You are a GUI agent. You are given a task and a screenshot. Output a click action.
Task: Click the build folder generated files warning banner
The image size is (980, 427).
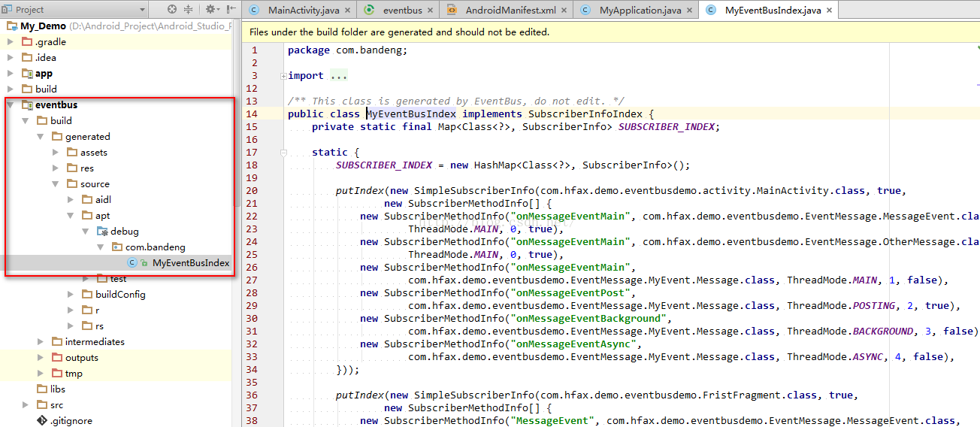pyautogui.click(x=611, y=32)
